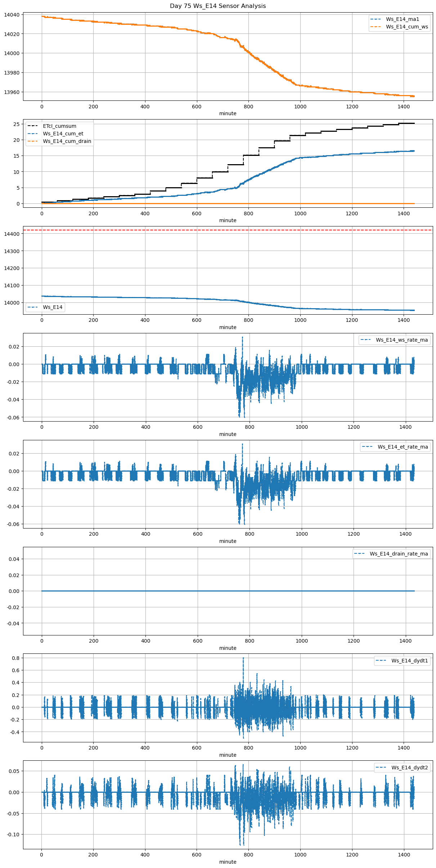The image size is (436, 868).
Task: Click the 'minute' x-axis label under the top plot
Action: (228, 113)
